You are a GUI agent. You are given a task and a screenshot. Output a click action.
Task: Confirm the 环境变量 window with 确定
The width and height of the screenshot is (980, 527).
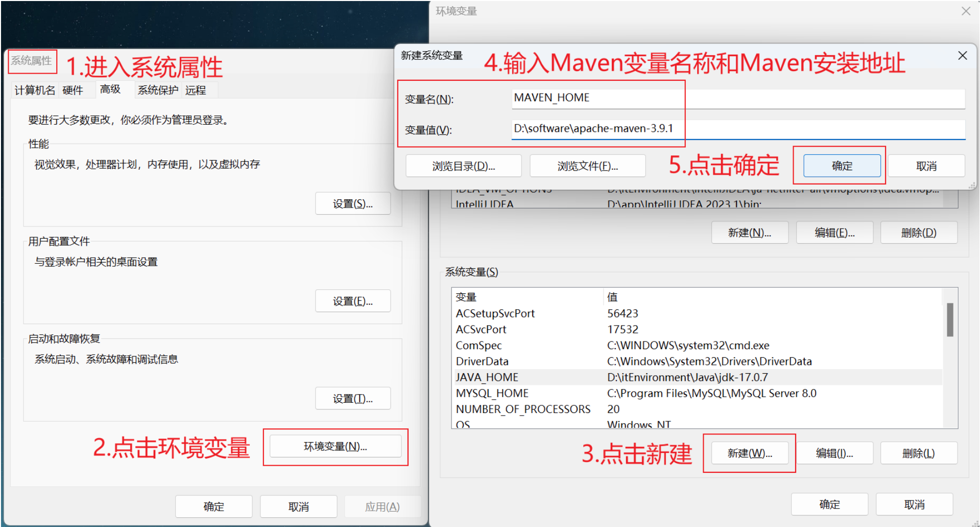tap(830, 505)
